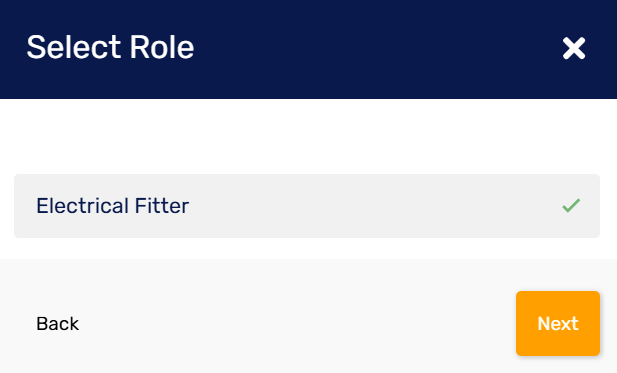617x373 pixels.
Task: Click the white X icon in header
Action: [x=574, y=48]
